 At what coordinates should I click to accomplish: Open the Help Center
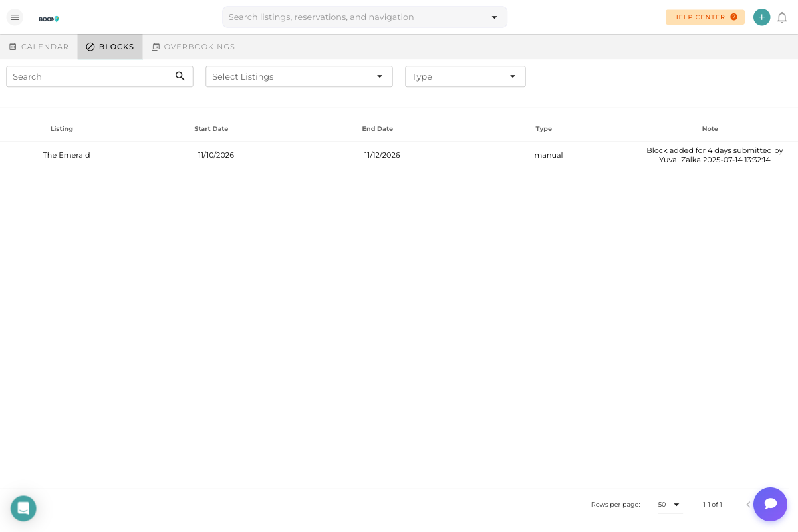705,17
